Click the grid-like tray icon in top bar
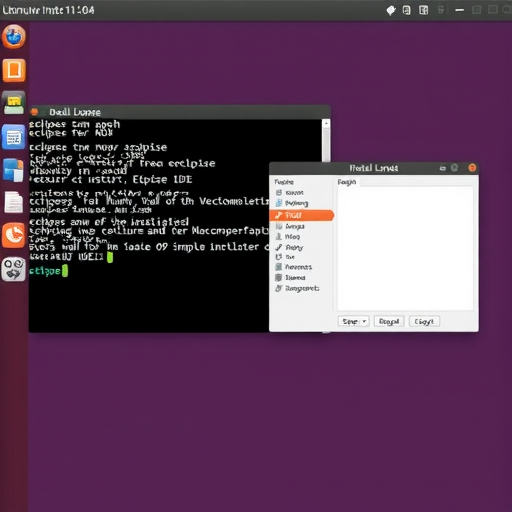Screen dimensions: 512x512 tap(424, 10)
